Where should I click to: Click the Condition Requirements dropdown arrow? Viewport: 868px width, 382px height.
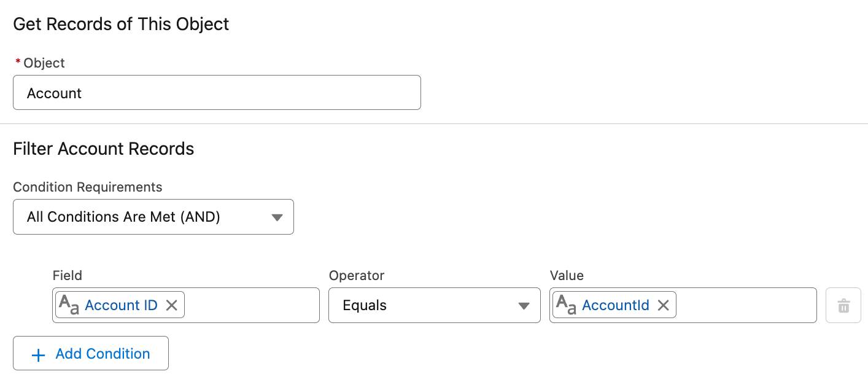(x=277, y=217)
